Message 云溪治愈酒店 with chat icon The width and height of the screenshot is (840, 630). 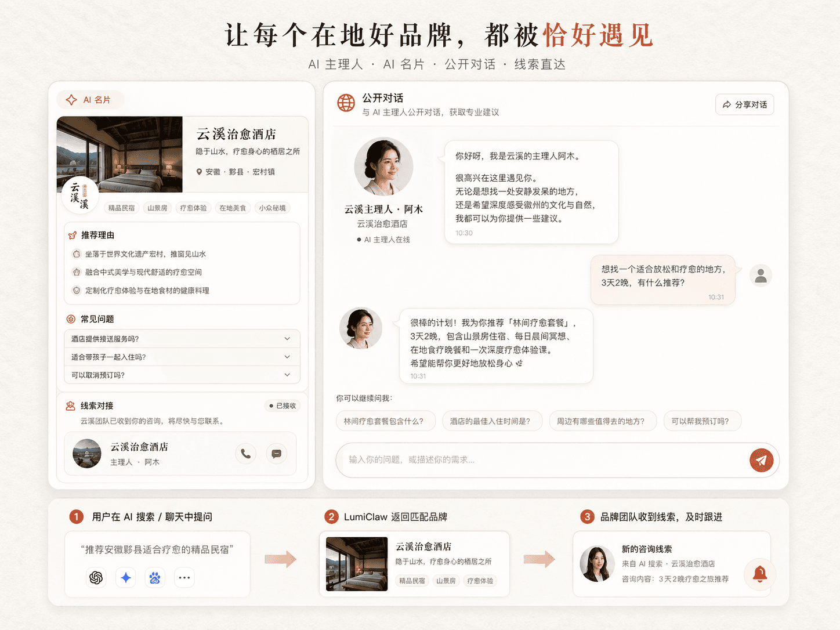tap(277, 454)
